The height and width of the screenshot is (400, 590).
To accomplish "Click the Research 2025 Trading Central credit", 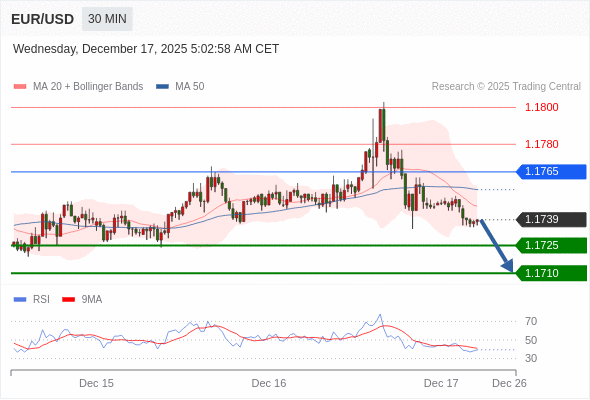I will (506, 87).
